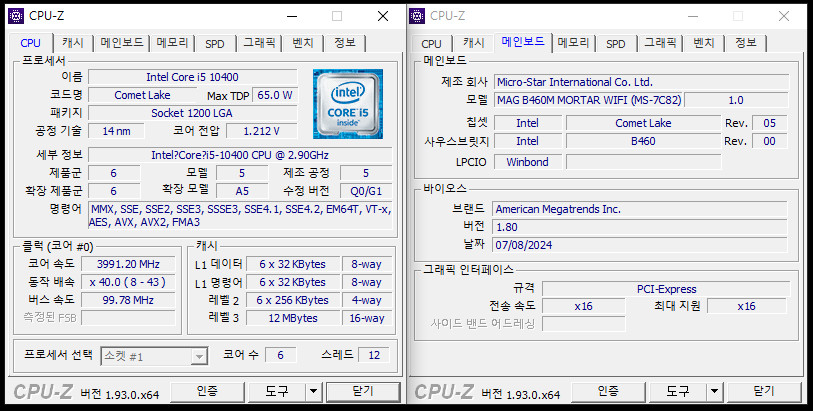
Task: Open 메인보드 tab in left window
Action: pyautogui.click(x=122, y=43)
